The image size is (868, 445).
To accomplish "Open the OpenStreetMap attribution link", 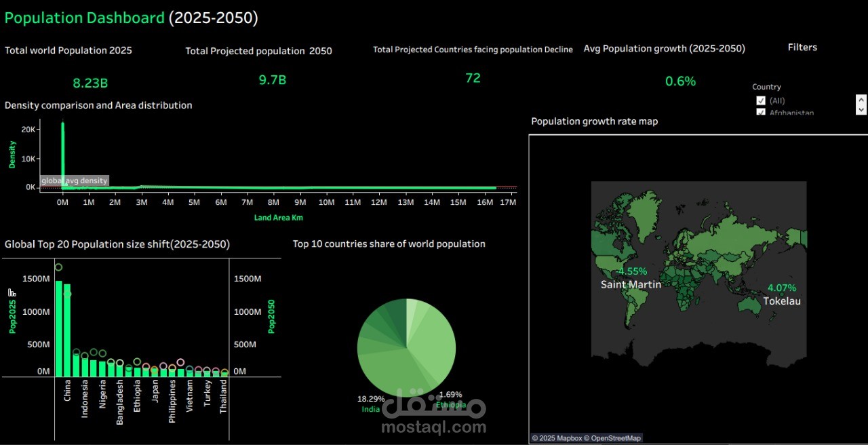I will pos(613,438).
